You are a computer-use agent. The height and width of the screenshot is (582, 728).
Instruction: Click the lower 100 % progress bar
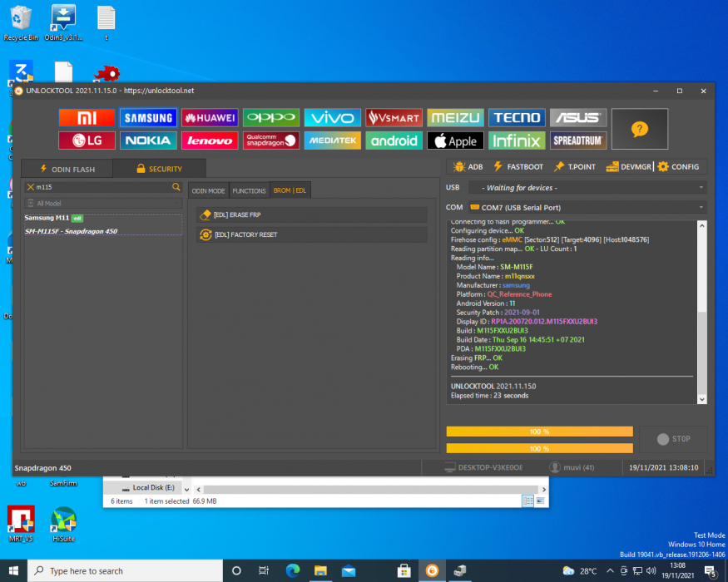click(x=539, y=448)
